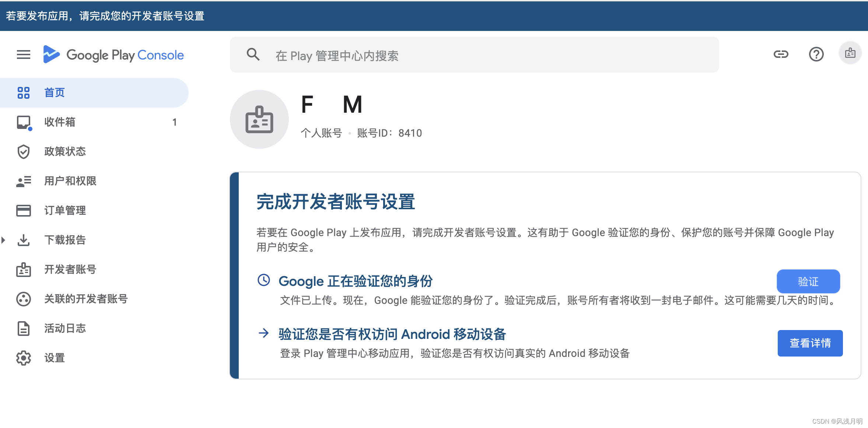Screen dimensions: 868x428
Task: Open 订单管理 in the sidebar
Action: (x=65, y=211)
